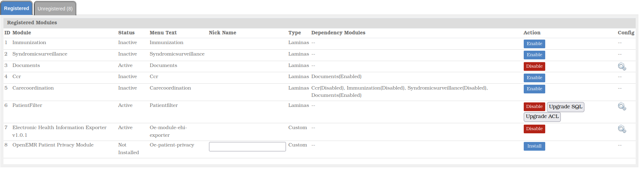Select the Registered tab

tap(17, 8)
